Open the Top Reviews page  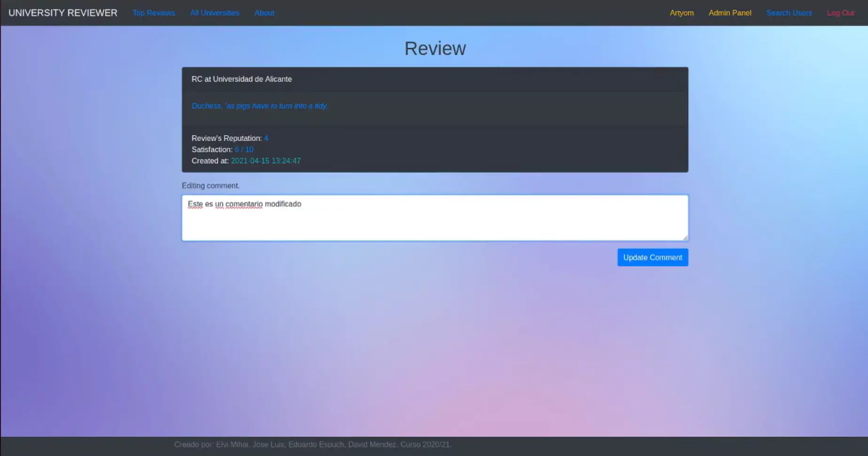point(154,13)
